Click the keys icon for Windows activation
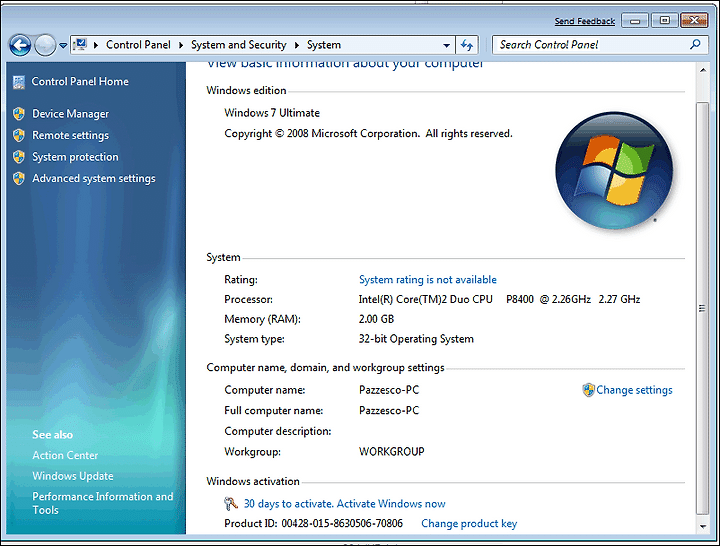This screenshot has height=546, width=720. pos(231,504)
